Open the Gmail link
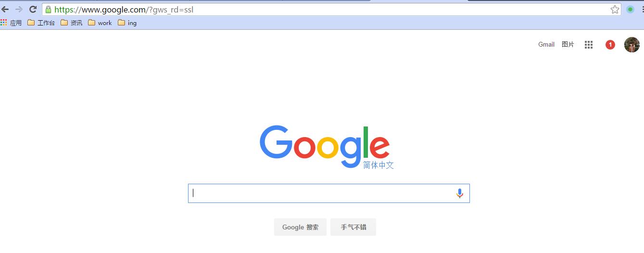 pyautogui.click(x=546, y=44)
